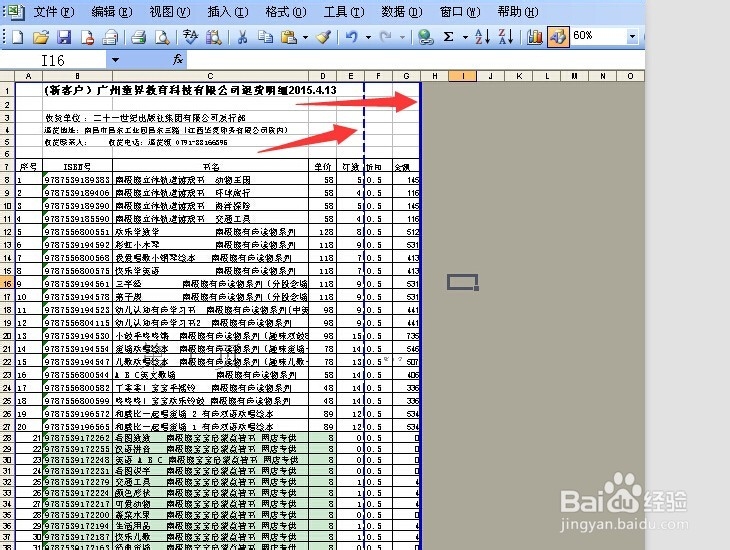Expand the AutoSum functions dropdown arrow
Image resolution: width=730 pixels, height=550 pixels.
click(x=465, y=37)
